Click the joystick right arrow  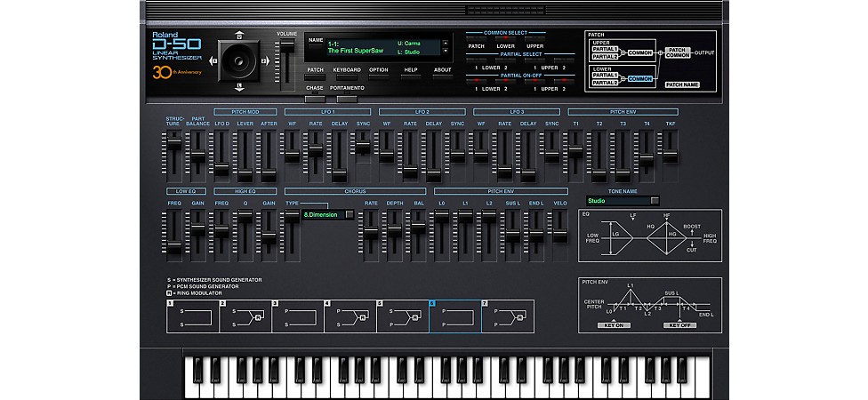[x=266, y=60]
